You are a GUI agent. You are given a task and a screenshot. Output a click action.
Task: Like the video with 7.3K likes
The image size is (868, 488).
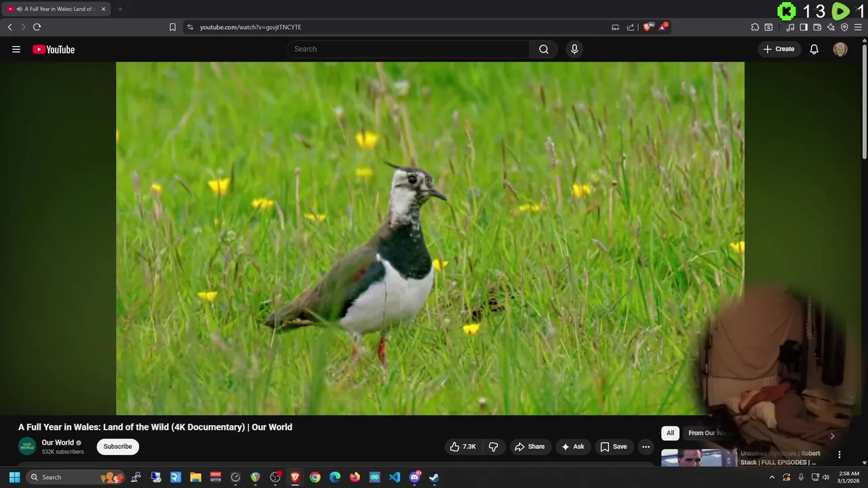(463, 447)
